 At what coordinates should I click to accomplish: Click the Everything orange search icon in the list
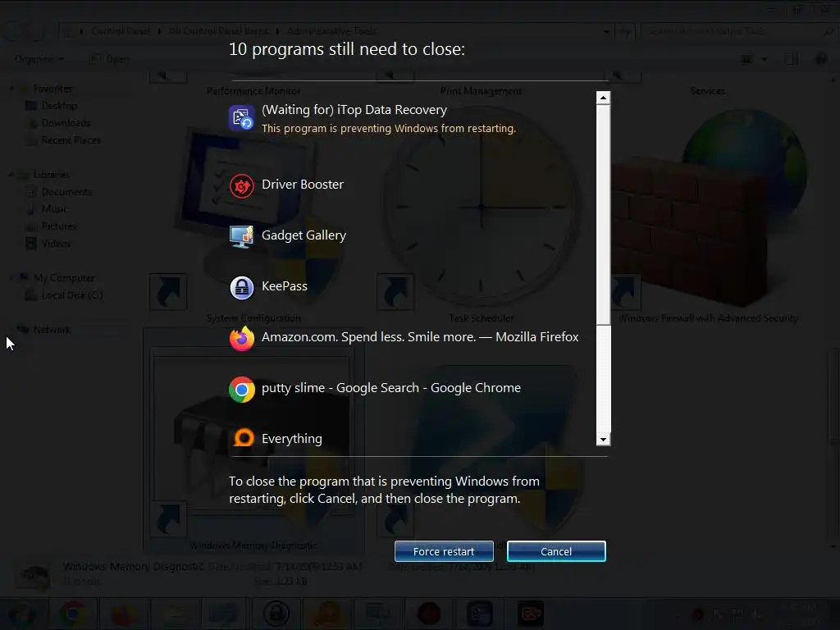pos(244,438)
